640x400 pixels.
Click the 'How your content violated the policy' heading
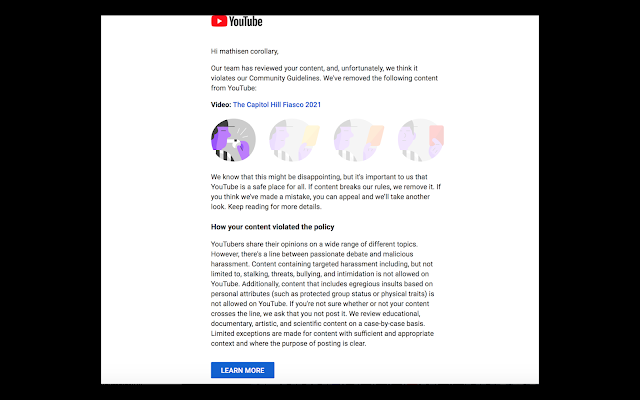click(x=273, y=227)
